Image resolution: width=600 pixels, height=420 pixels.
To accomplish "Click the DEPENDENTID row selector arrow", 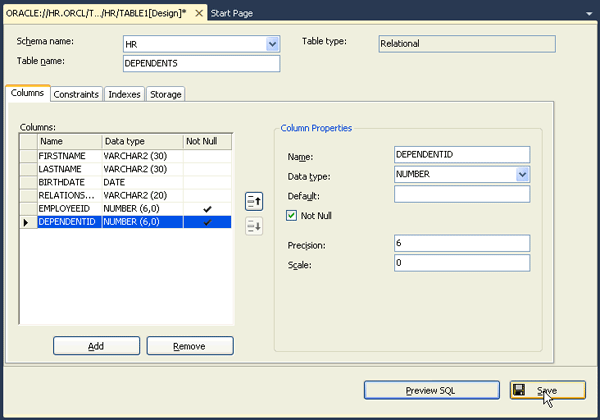I will coord(27,222).
